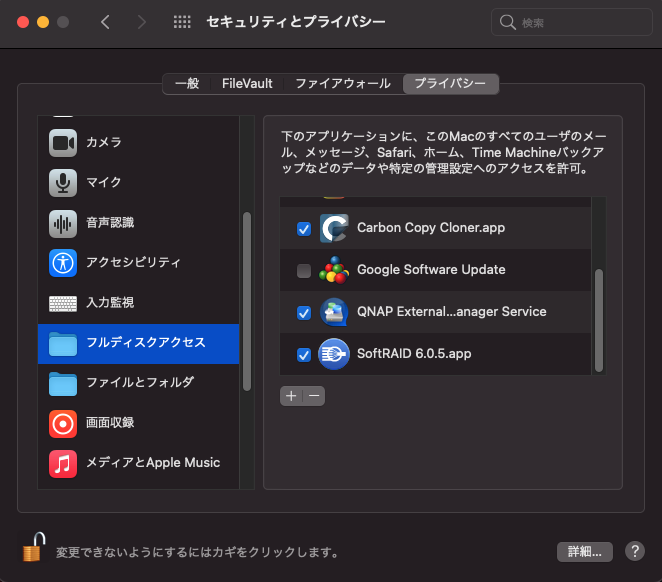Uncheck QNAP External...anager Service checkbox

(x=304, y=313)
